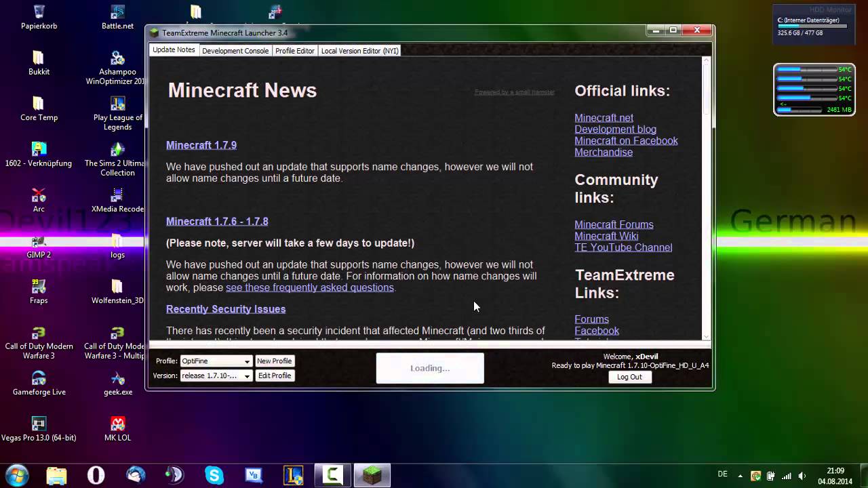Open the Development blog link

(x=615, y=129)
